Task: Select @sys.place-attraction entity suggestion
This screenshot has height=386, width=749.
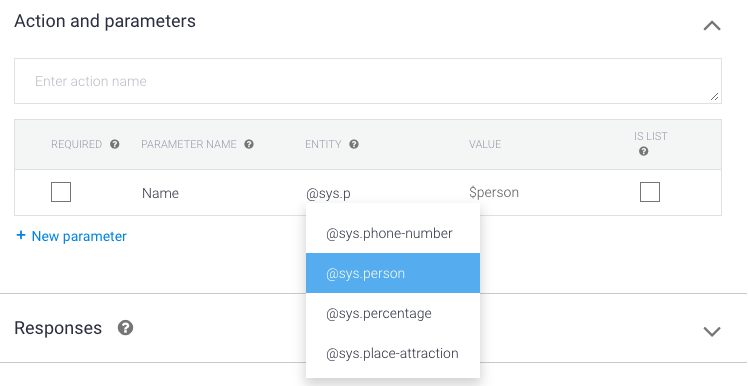Action: point(393,353)
